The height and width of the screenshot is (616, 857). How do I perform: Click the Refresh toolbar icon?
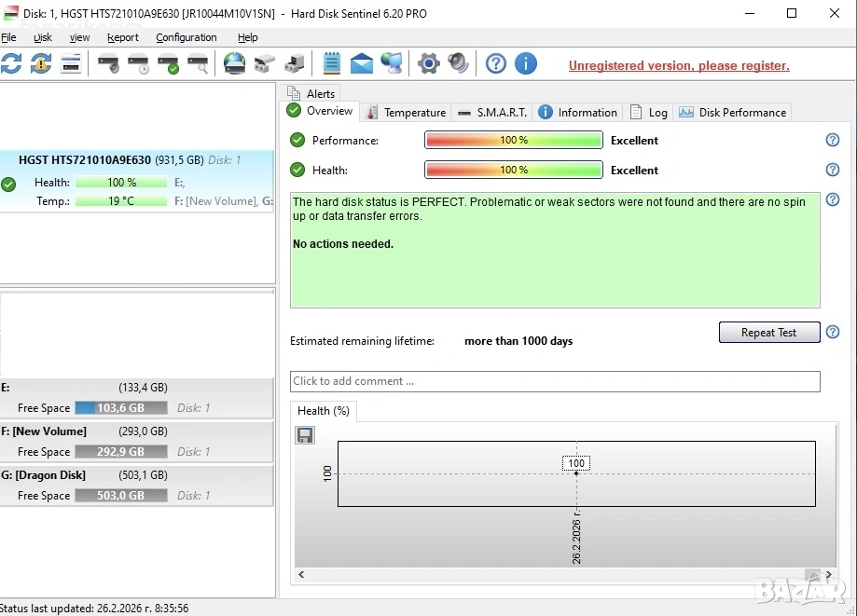pos(11,63)
